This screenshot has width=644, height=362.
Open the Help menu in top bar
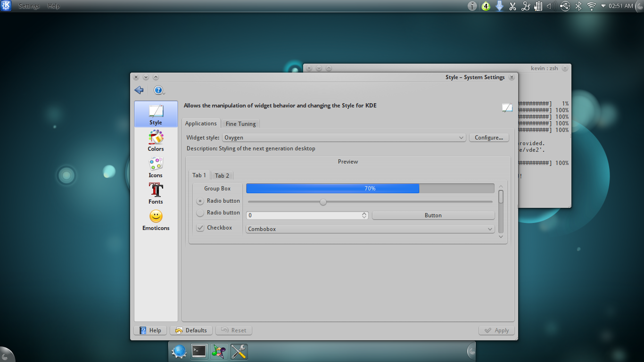pyautogui.click(x=54, y=6)
